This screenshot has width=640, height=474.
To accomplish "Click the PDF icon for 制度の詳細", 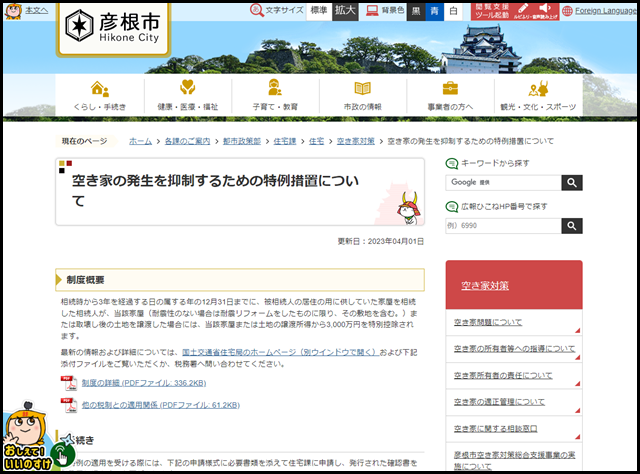I will coord(69,383).
